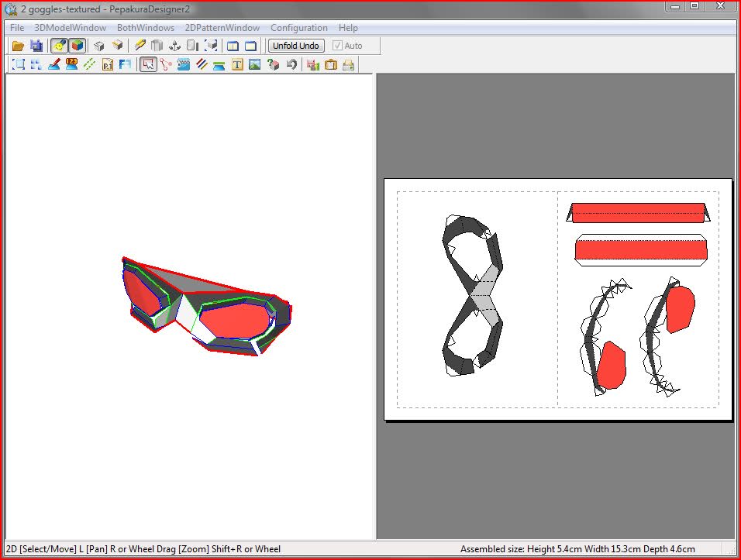Image resolution: width=741 pixels, height=560 pixels.
Task: Click the orange clipboard icon
Action: pyautogui.click(x=331, y=64)
